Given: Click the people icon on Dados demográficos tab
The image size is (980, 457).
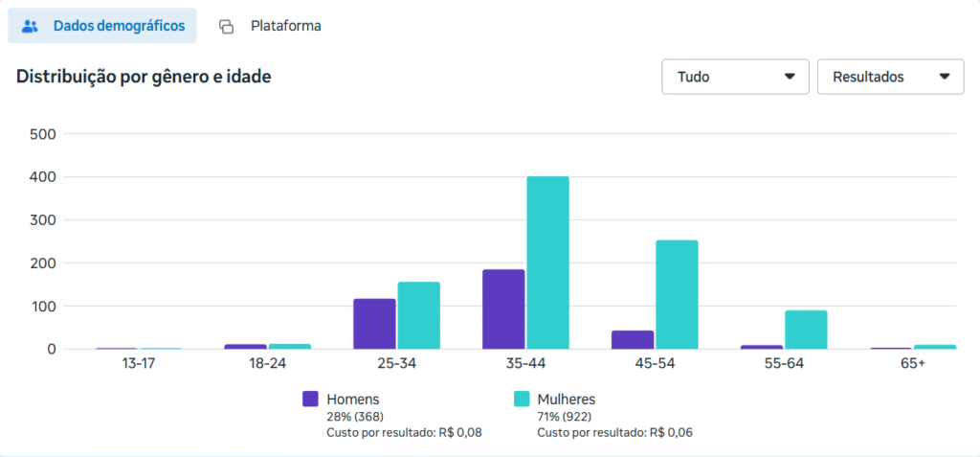Looking at the screenshot, I should (x=30, y=27).
